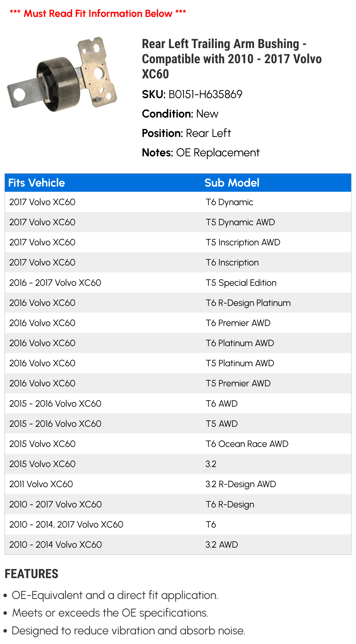Select the T6 Dynamic row
356x644 pixels.
[178, 202]
